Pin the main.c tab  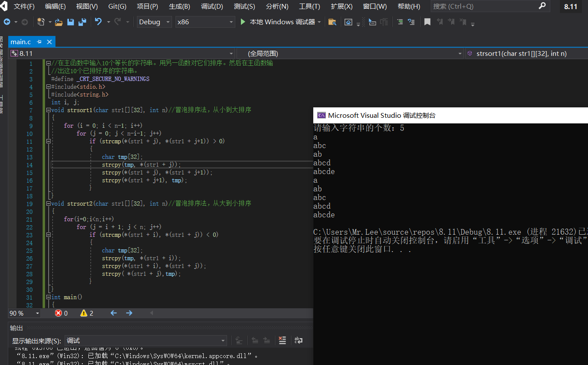point(39,42)
